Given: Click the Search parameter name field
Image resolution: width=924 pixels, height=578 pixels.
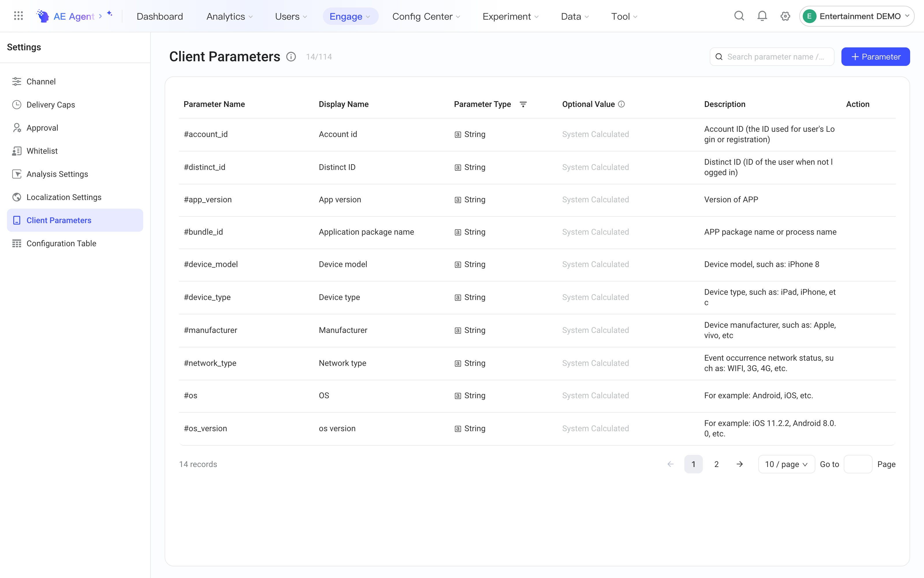Looking at the screenshot, I should click(772, 57).
